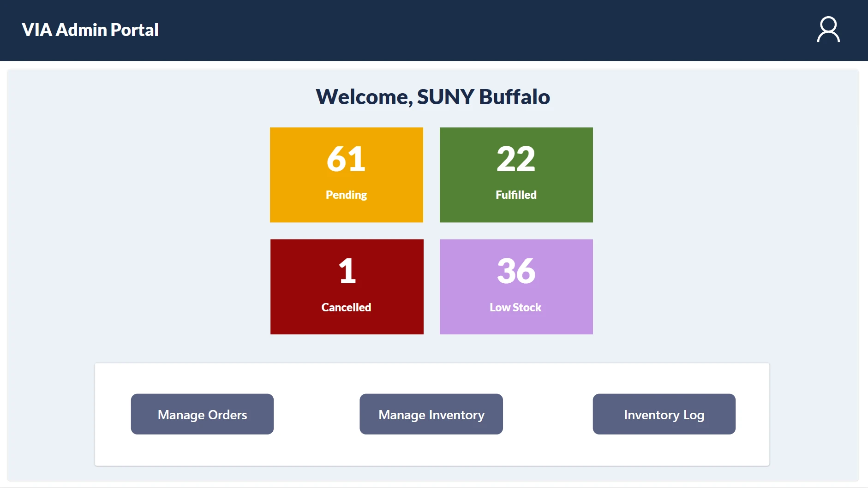Open the Inventory Log button
Screen dimensions: 868x488
pos(664,414)
